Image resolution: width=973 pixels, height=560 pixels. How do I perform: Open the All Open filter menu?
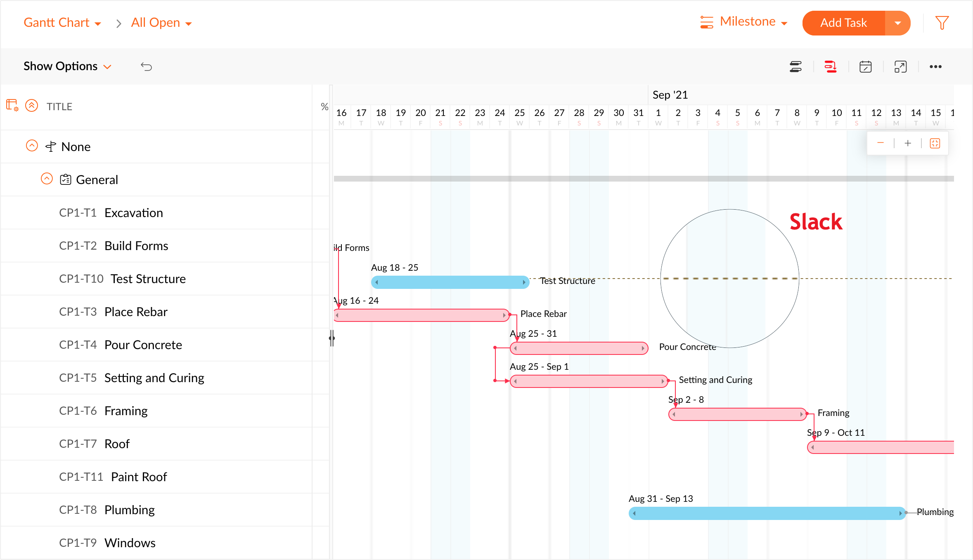[x=161, y=23]
